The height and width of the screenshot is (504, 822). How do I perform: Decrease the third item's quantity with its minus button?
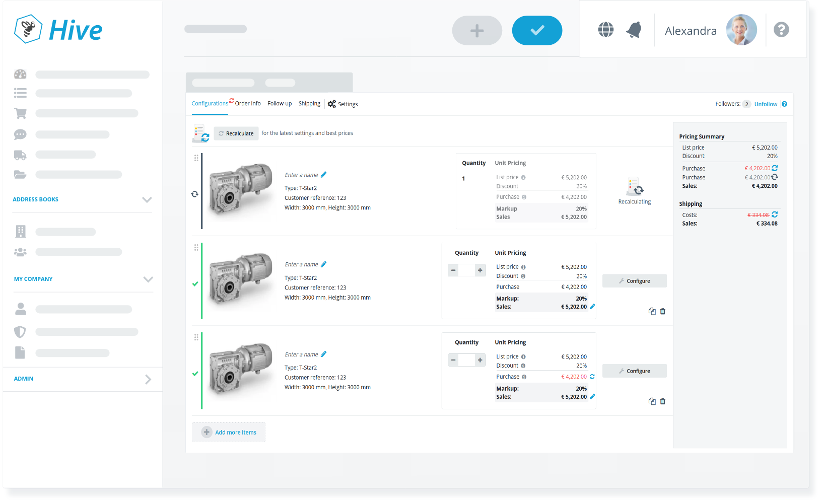[453, 360]
